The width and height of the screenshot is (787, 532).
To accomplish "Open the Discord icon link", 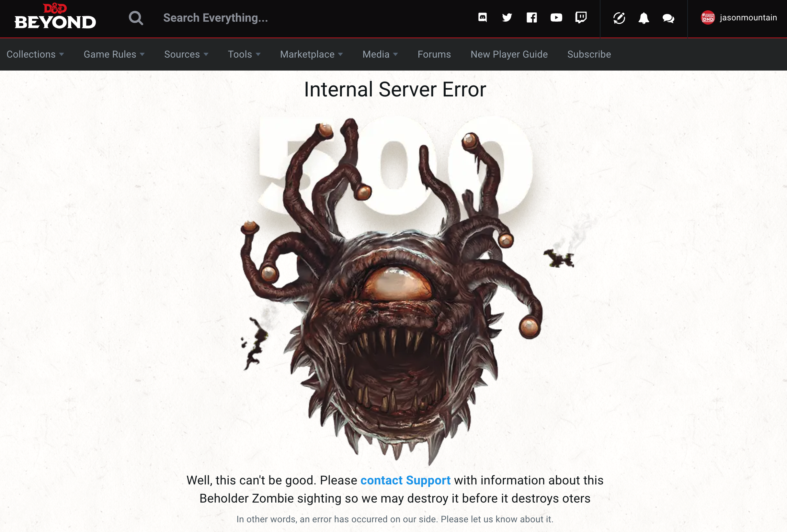I will coord(482,17).
